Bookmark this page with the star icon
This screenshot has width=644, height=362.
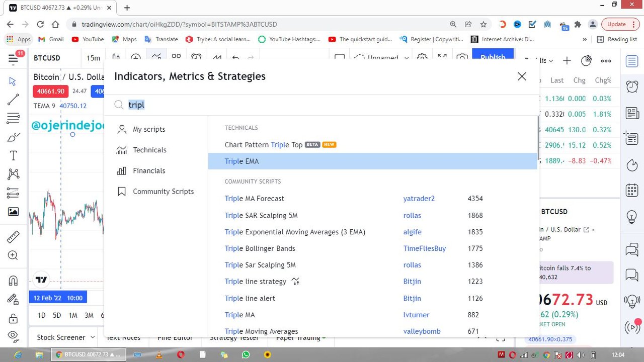[x=484, y=24]
